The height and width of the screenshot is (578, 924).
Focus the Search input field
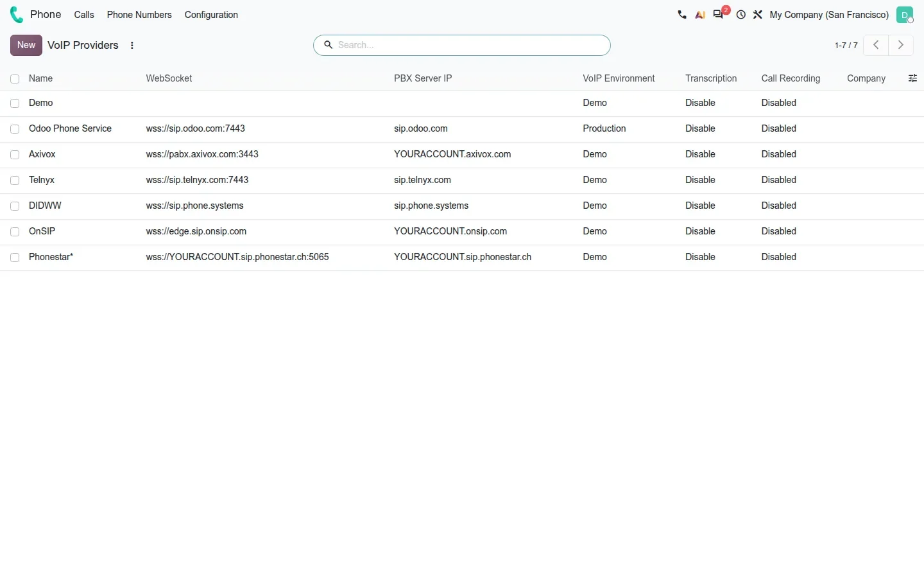(x=472, y=45)
